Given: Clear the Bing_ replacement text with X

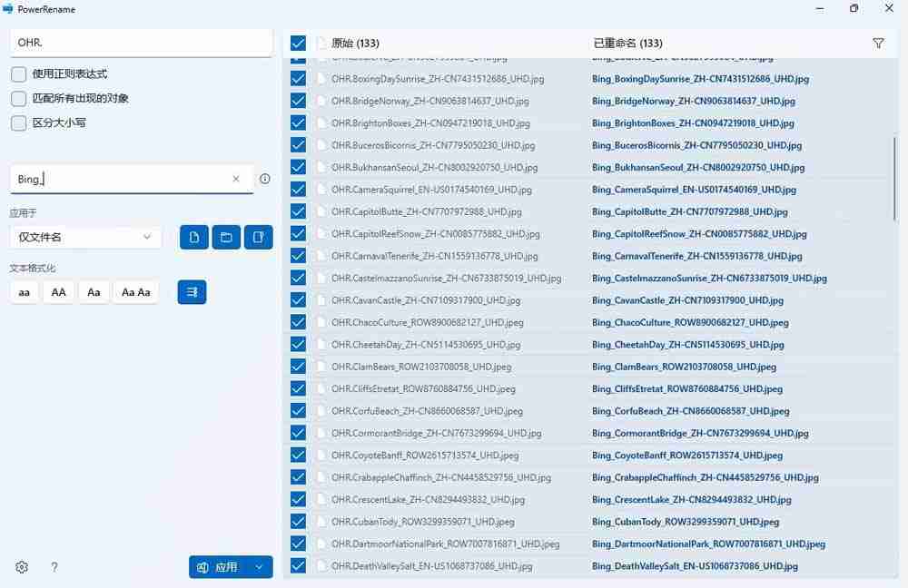Looking at the screenshot, I should click(236, 179).
